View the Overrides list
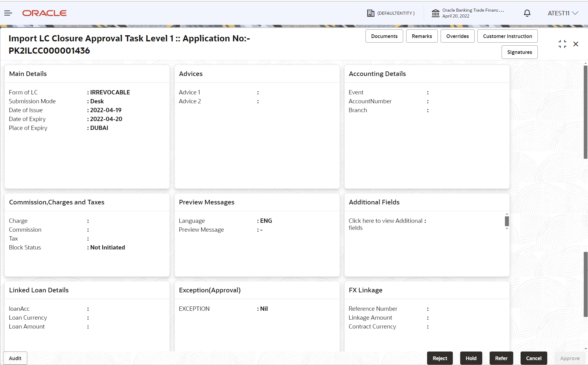 pos(457,36)
